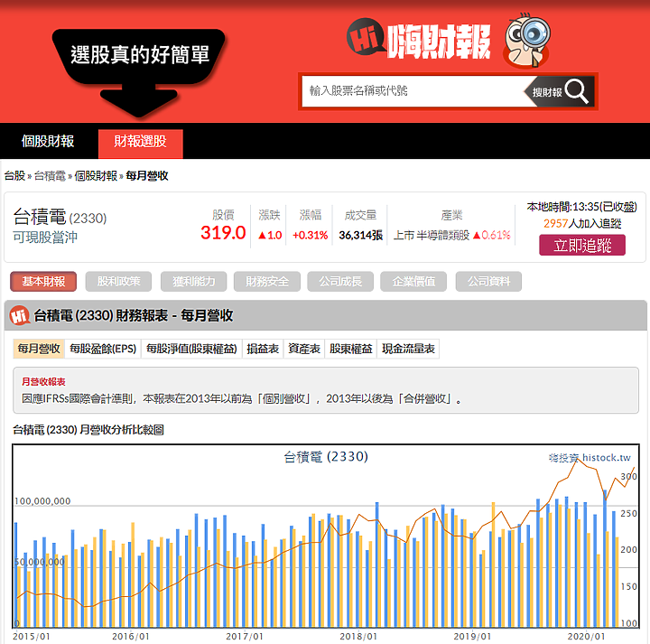Screen dimensions: 650x644
Task: Click the chart title 台積電 (2330)
Action: click(x=326, y=456)
